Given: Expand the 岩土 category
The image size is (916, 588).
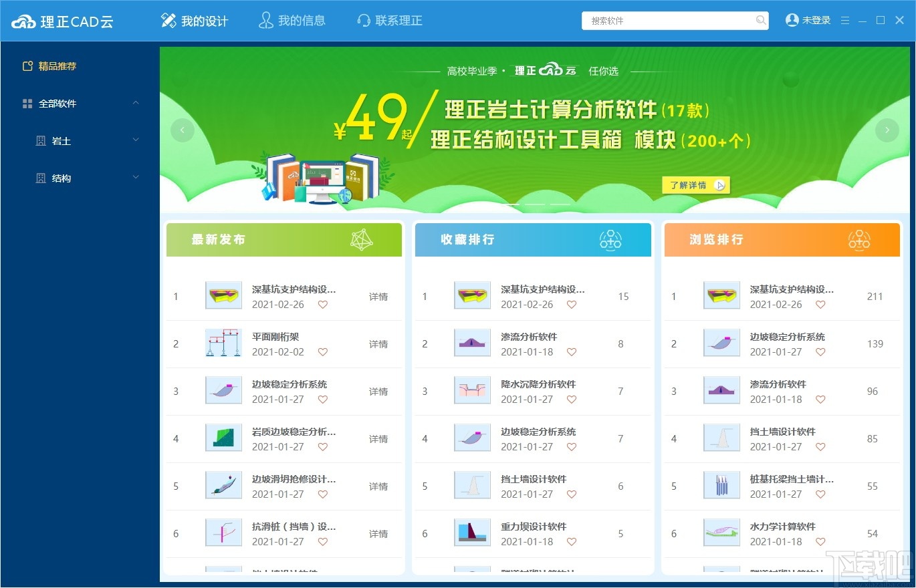Looking at the screenshot, I should click(136, 141).
